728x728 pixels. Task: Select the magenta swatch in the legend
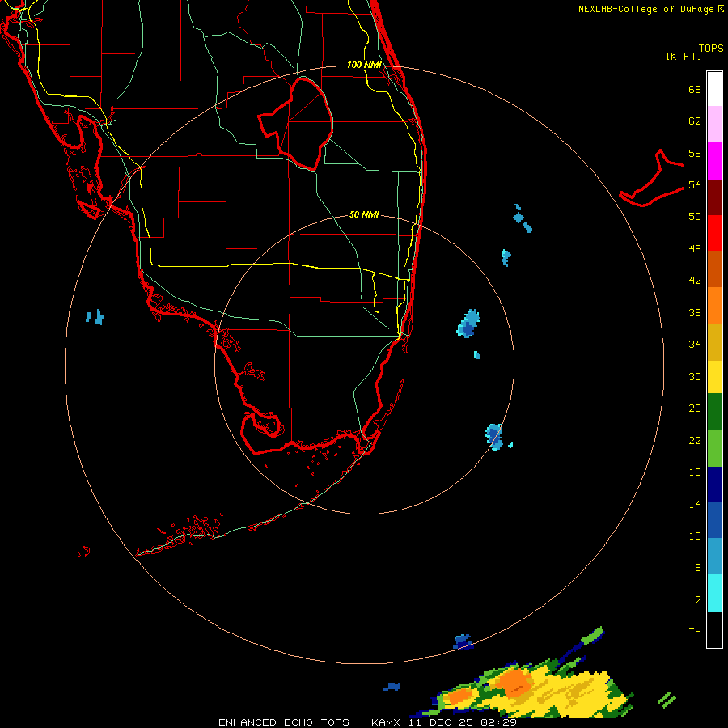point(714,161)
